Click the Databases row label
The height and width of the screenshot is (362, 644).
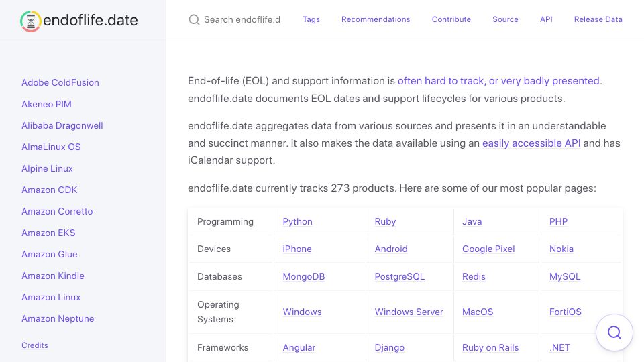219,276
